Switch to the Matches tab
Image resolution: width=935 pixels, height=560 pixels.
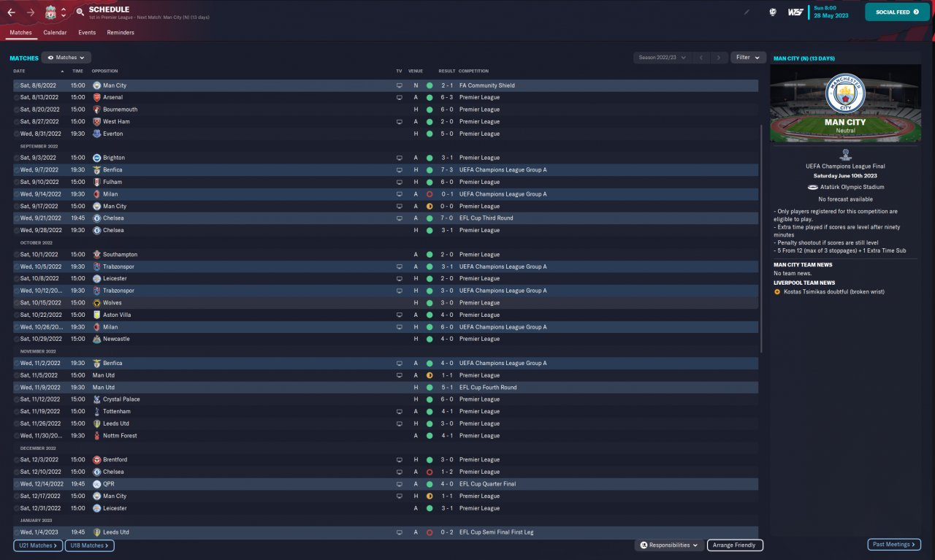(x=21, y=33)
